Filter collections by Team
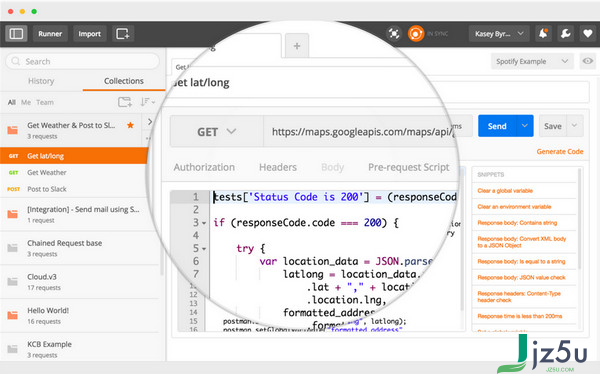 click(45, 102)
